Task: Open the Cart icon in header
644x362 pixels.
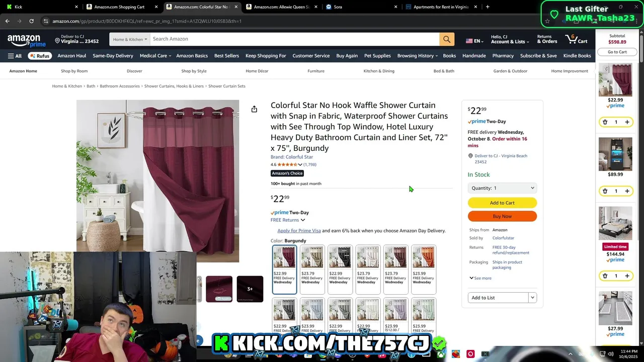Action: click(x=577, y=39)
